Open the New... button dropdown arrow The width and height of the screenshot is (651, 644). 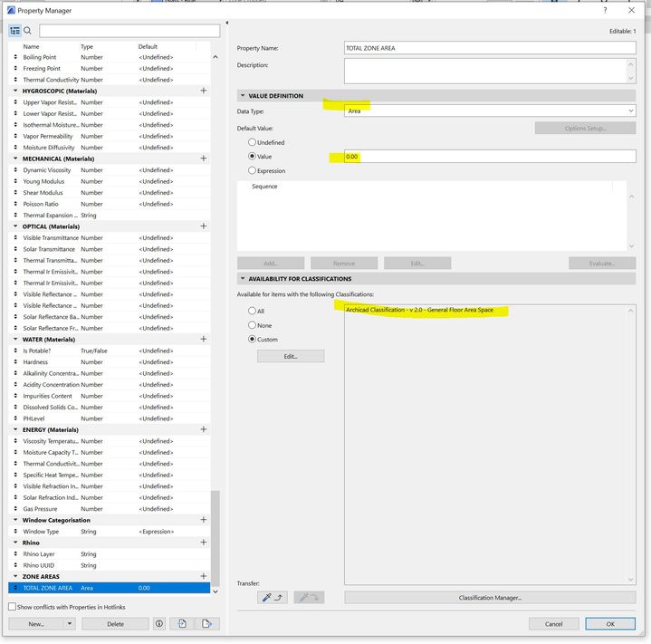click(x=70, y=624)
